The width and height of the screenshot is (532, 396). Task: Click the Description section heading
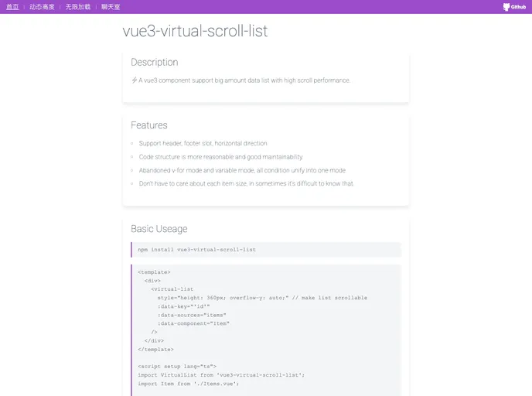click(154, 62)
